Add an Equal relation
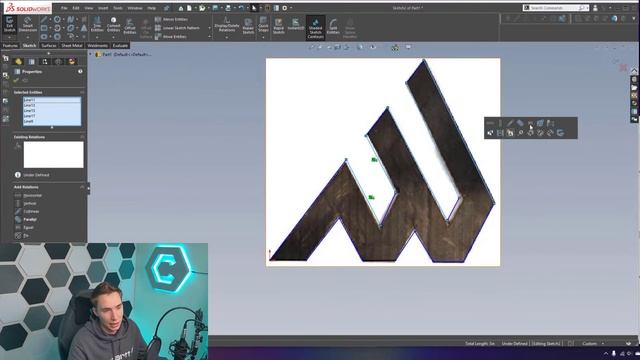Screen dimensions: 640x360 pos(24,227)
